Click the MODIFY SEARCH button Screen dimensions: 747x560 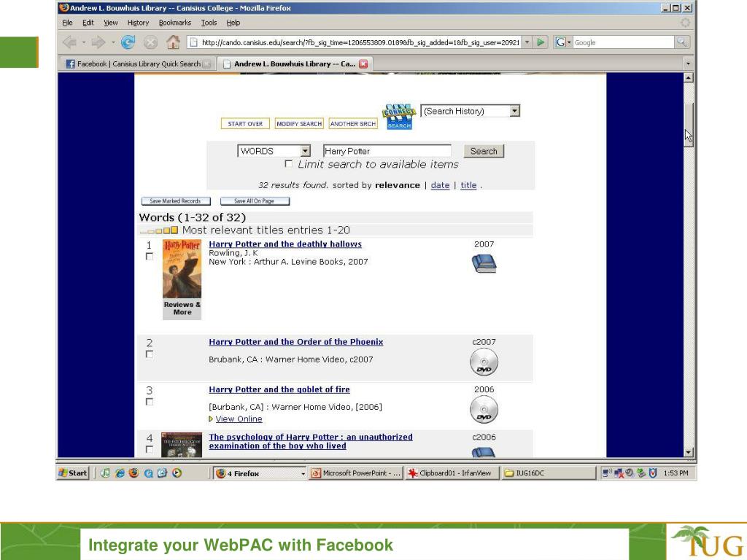coord(299,124)
